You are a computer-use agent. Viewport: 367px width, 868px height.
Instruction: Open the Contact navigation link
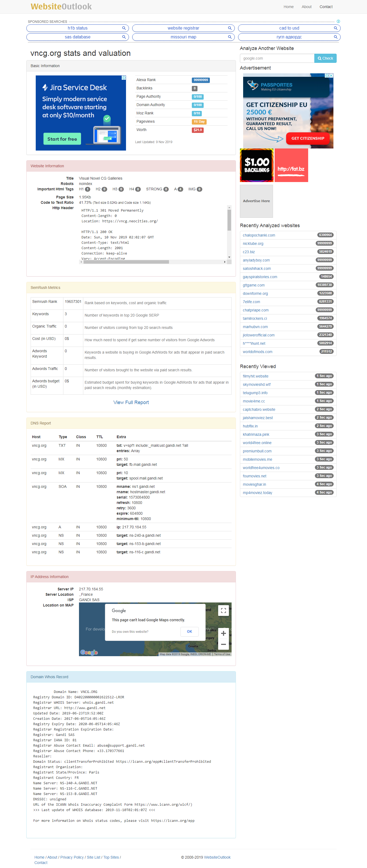[x=326, y=7]
